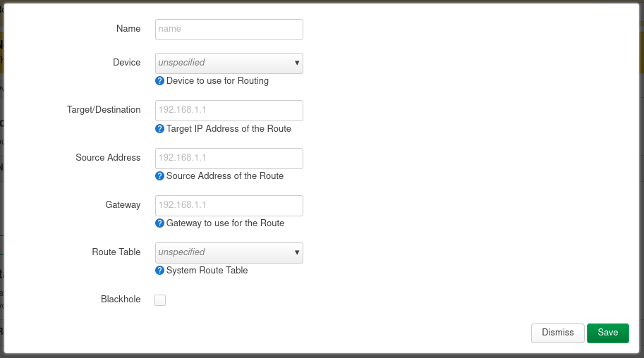This screenshot has width=644, height=358.
Task: Open the Device dropdown
Action: coord(229,63)
